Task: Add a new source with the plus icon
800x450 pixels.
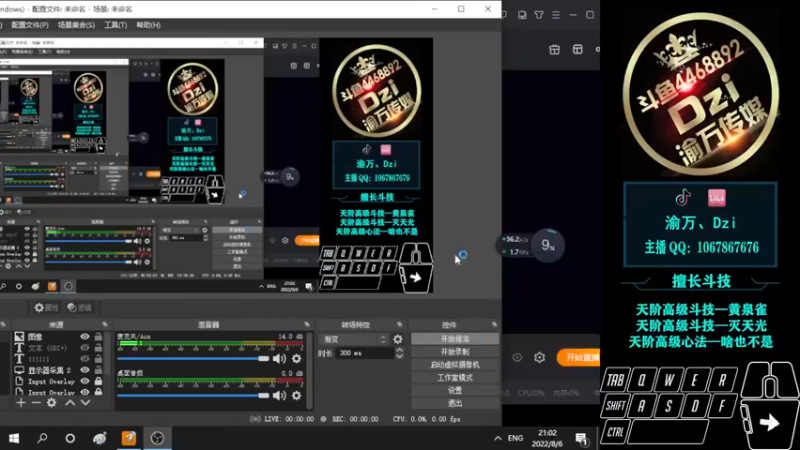Action: click(20, 403)
